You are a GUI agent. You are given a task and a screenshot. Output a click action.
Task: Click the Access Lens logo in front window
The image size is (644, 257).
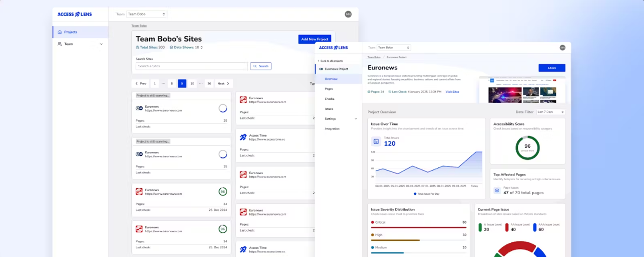[x=333, y=48]
